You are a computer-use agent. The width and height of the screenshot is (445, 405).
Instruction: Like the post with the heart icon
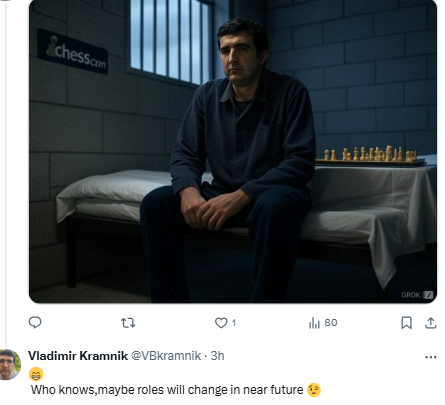point(221,323)
